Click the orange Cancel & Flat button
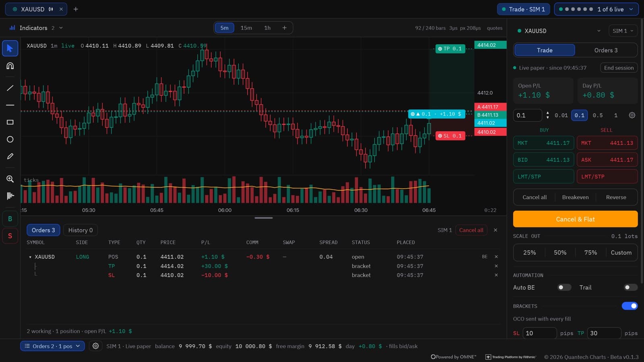Screen dimensions: 644x362 575,219
